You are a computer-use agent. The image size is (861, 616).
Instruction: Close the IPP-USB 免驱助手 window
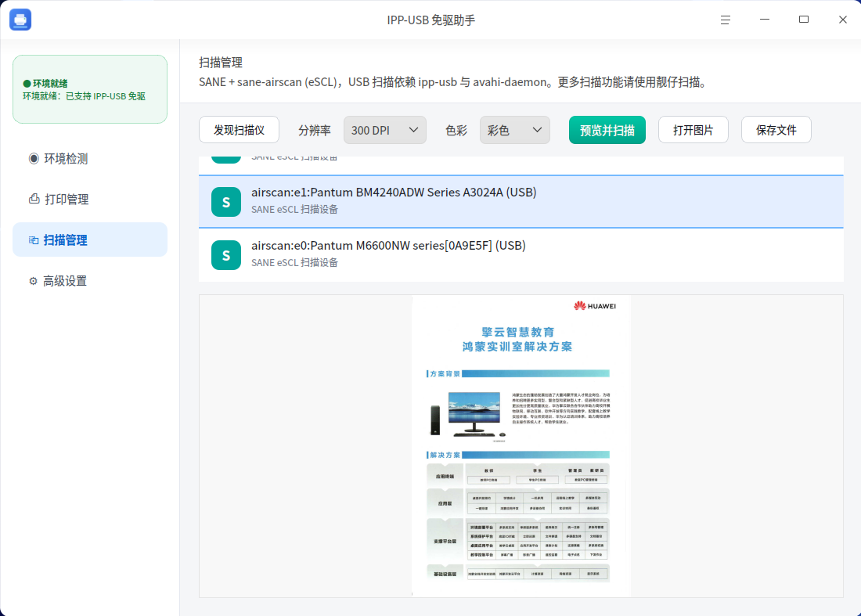pos(843,20)
